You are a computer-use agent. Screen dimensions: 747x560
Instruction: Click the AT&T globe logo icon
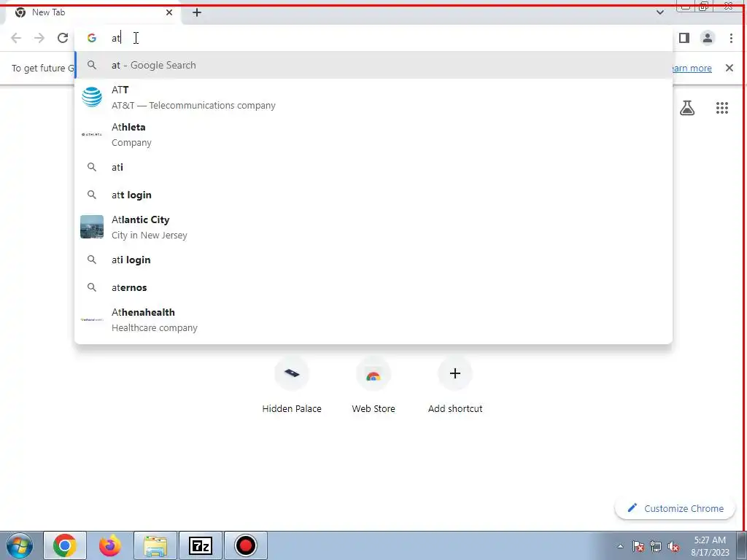coord(92,97)
